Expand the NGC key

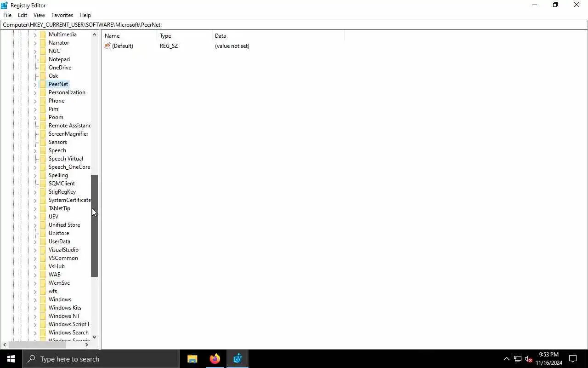(x=35, y=52)
